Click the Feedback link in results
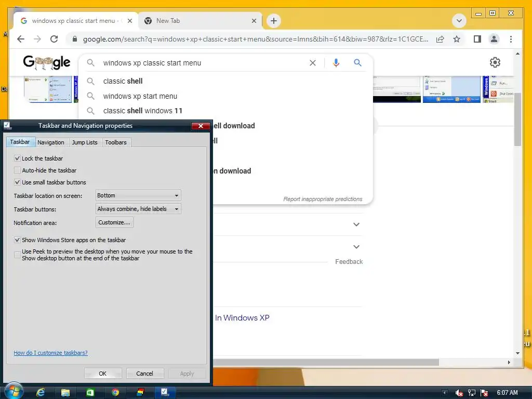Viewport: 532px width, 399px height. 349,262
